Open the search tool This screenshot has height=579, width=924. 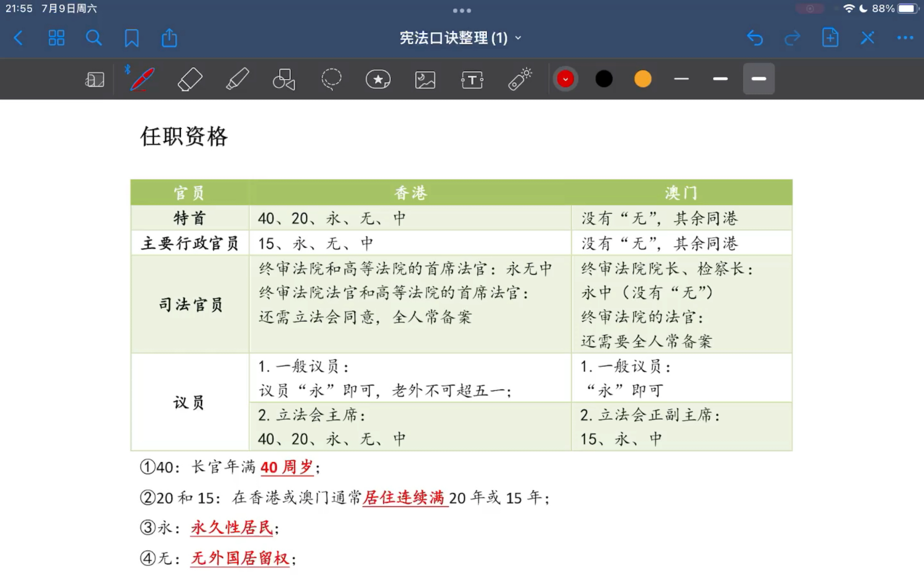94,38
